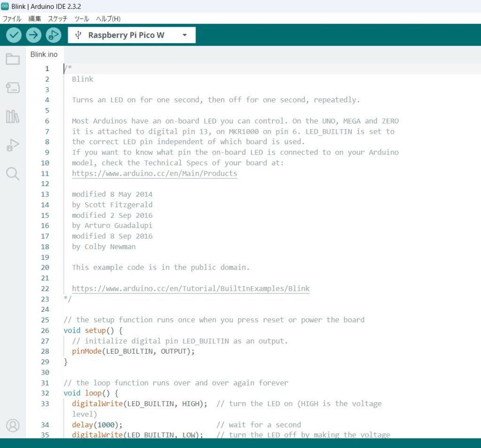Click the 'modified 8 May 2014' comment line
481x448 pixels.
point(112,194)
